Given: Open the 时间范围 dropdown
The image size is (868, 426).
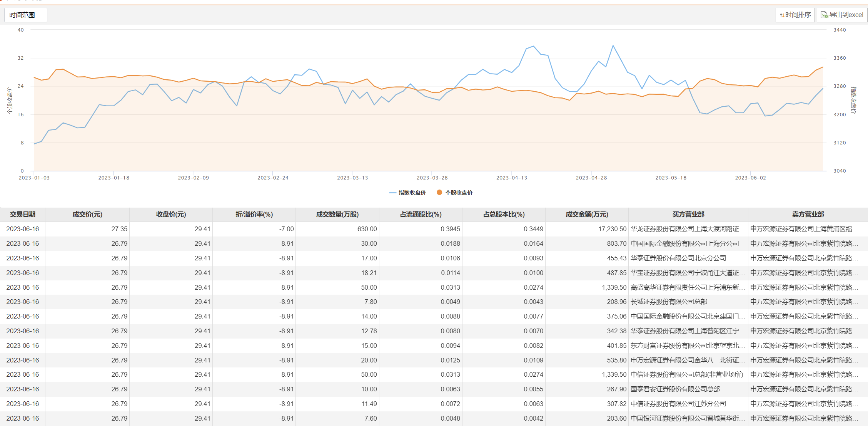Looking at the screenshot, I should pos(25,15).
